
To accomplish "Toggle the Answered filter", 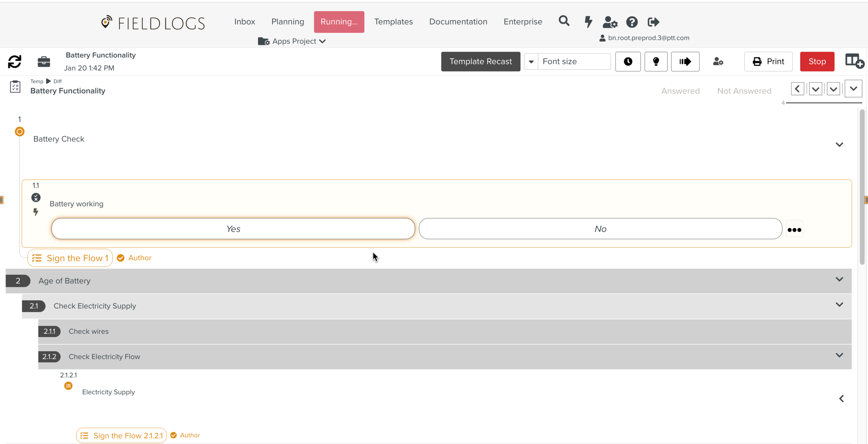I will pyautogui.click(x=680, y=91).
